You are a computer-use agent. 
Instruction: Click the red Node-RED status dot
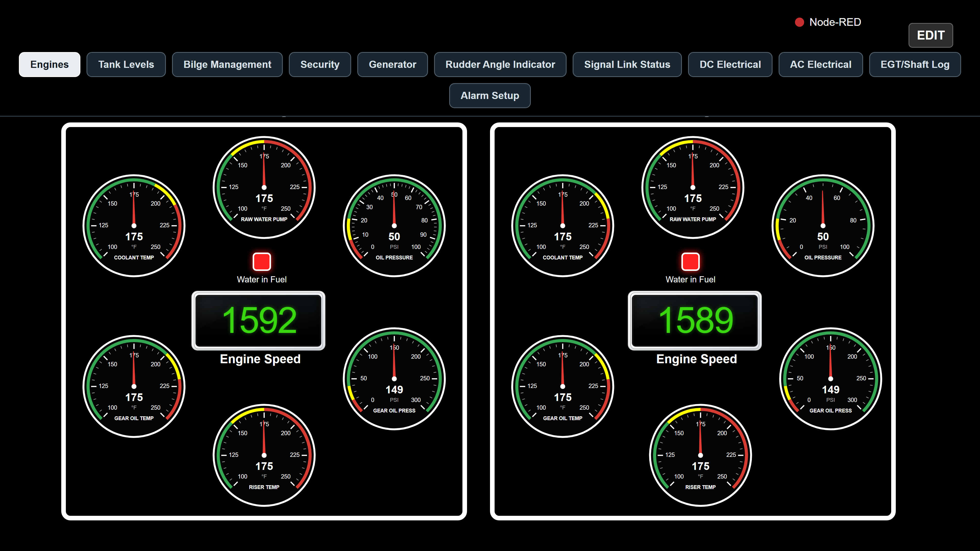pos(799,22)
